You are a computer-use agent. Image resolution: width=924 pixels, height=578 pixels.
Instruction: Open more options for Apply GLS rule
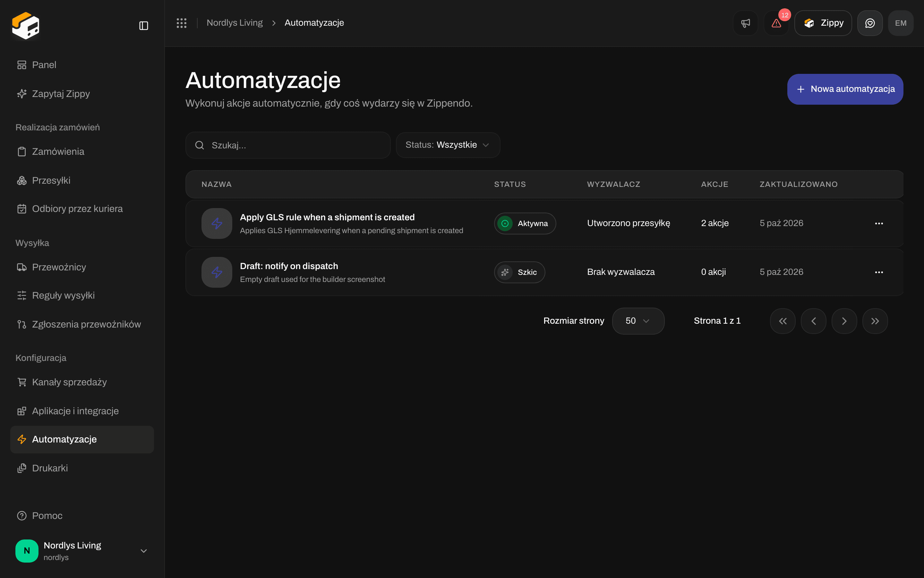pyautogui.click(x=879, y=223)
